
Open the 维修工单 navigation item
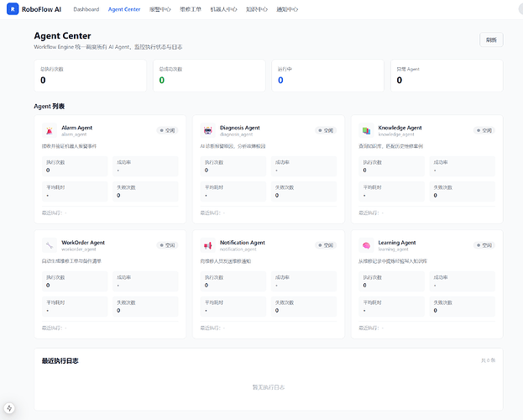(191, 9)
